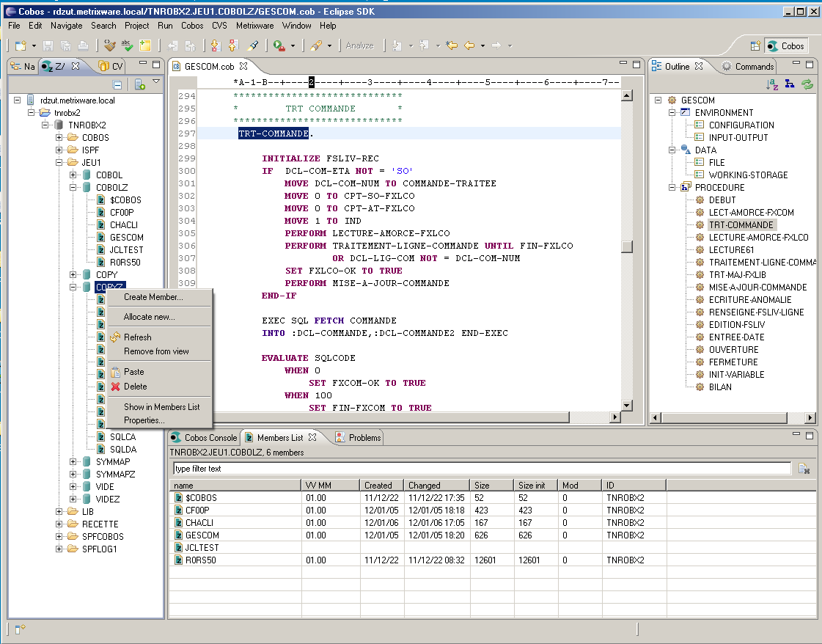Collapse the rdzut.metrixware.local tree node
The image size is (822, 644).
[x=18, y=100]
